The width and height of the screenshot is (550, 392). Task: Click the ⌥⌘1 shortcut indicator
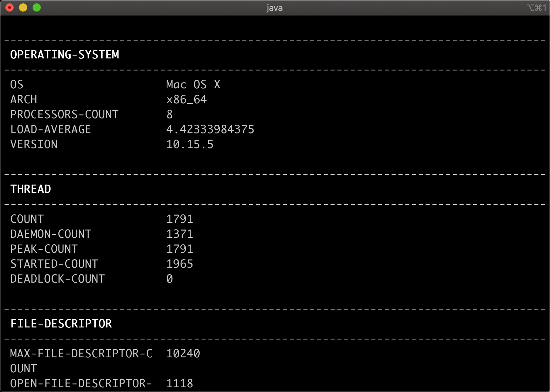tap(537, 7)
